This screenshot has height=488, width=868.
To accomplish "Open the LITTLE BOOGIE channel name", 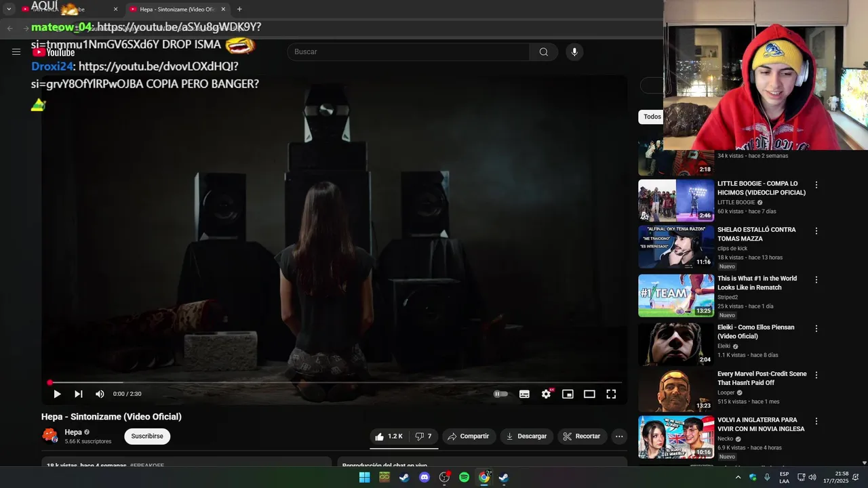I will (x=736, y=202).
